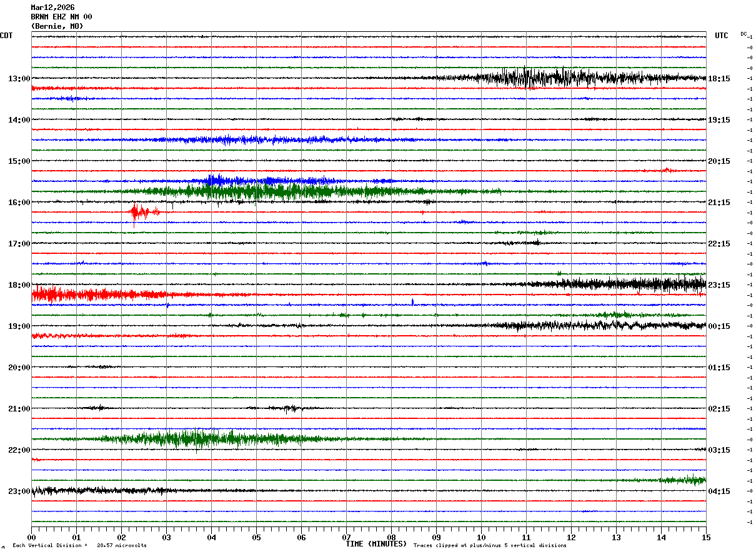This screenshot has width=756, height=554.
Task: Click minute tick label 03 on time axis
Action: (x=166, y=537)
